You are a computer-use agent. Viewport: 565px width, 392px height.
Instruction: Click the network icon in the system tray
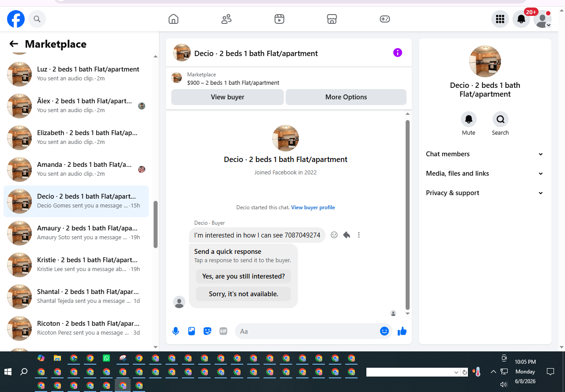pyautogui.click(x=504, y=372)
